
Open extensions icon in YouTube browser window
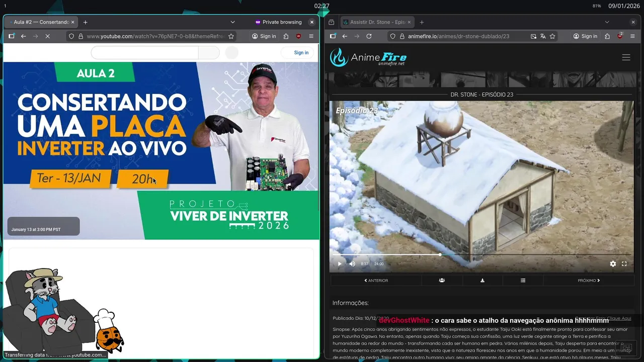coord(286,36)
